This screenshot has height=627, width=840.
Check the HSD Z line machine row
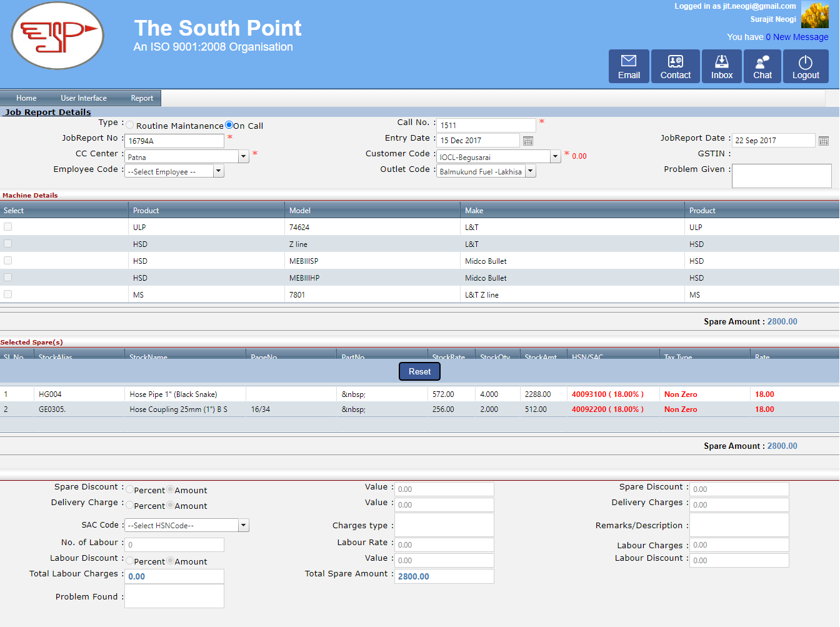[8, 244]
